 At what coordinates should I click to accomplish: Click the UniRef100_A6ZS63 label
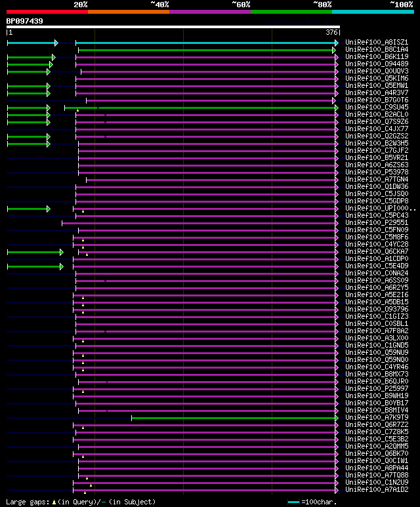[377, 165]
